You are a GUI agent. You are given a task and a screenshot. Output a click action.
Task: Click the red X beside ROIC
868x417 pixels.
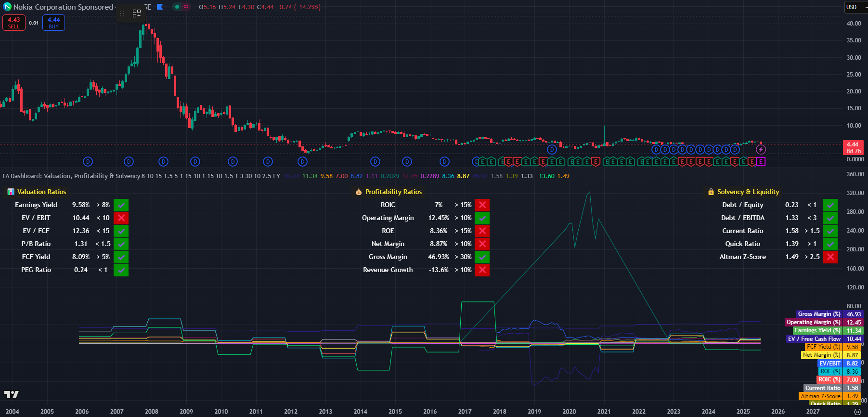click(482, 205)
